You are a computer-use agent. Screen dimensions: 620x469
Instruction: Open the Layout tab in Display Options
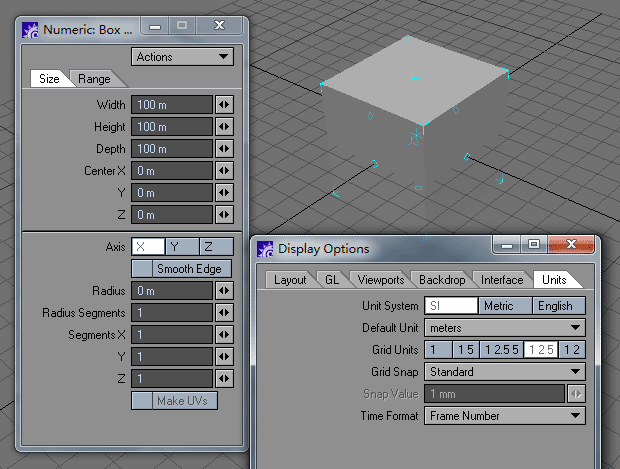(x=290, y=280)
